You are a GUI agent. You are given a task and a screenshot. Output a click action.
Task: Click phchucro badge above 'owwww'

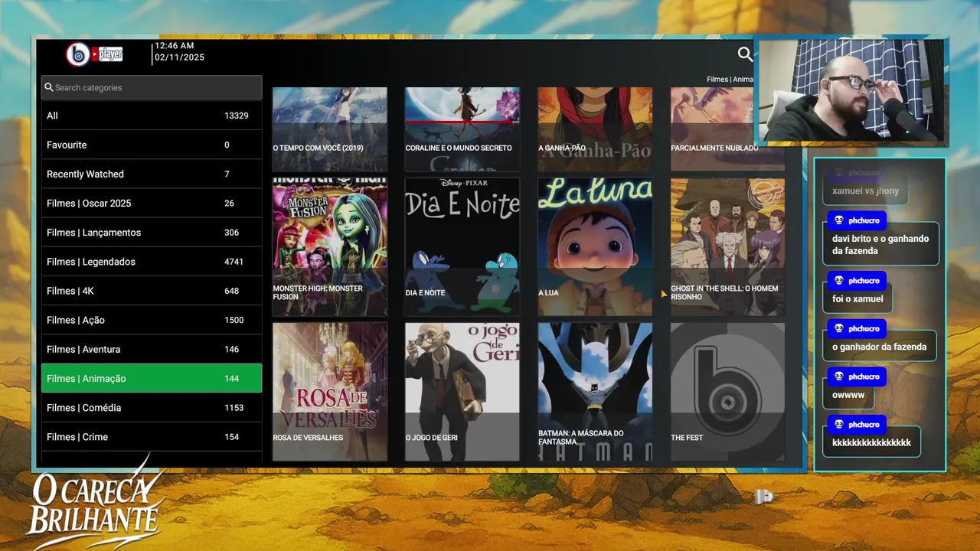pyautogui.click(x=856, y=377)
